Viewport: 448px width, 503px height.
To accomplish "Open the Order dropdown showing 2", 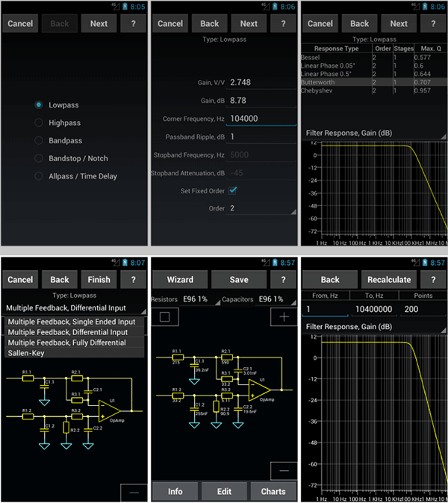I will pos(261,208).
